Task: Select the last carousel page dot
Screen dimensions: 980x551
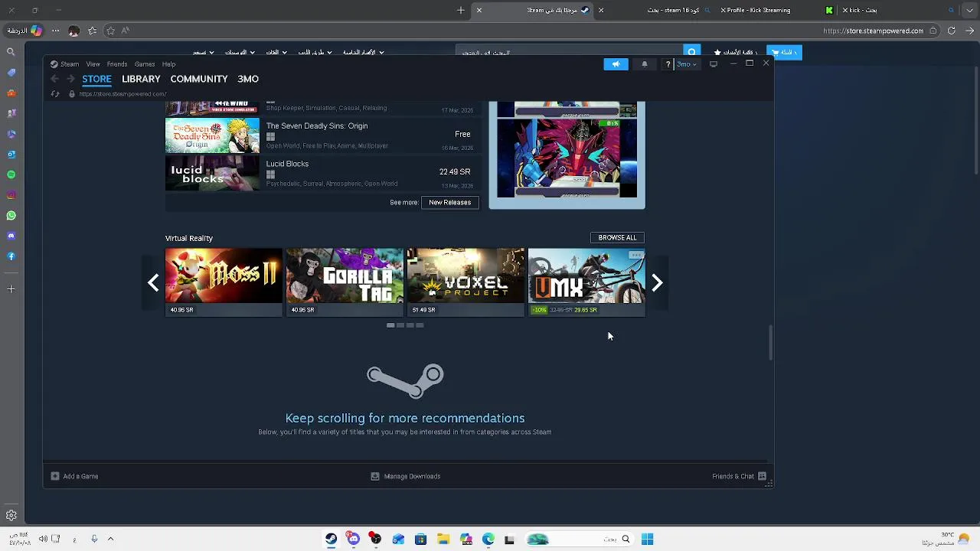Action: pos(420,325)
